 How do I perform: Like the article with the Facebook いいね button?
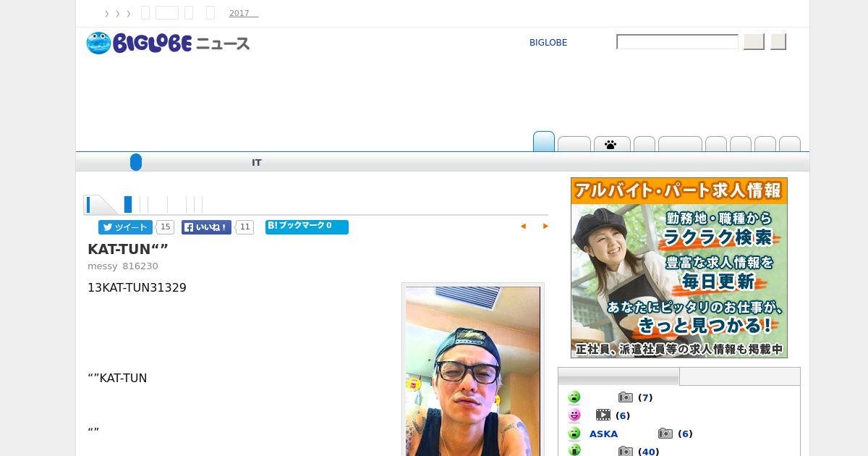[206, 227]
